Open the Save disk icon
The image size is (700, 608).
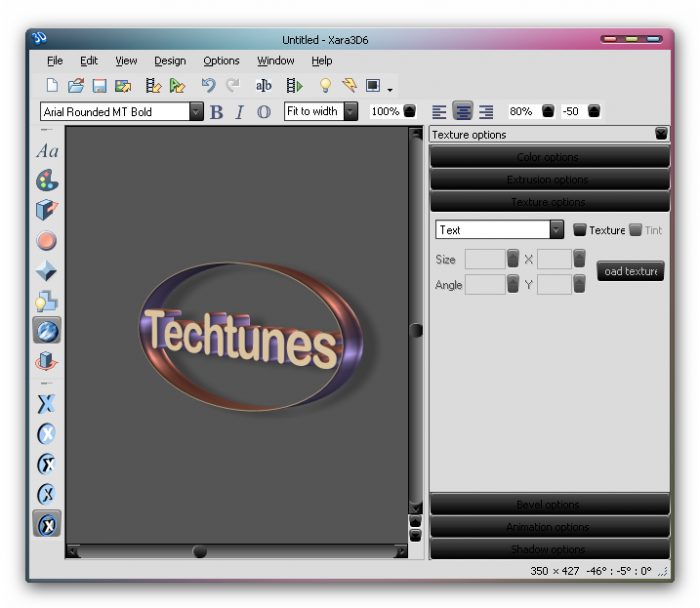point(99,86)
